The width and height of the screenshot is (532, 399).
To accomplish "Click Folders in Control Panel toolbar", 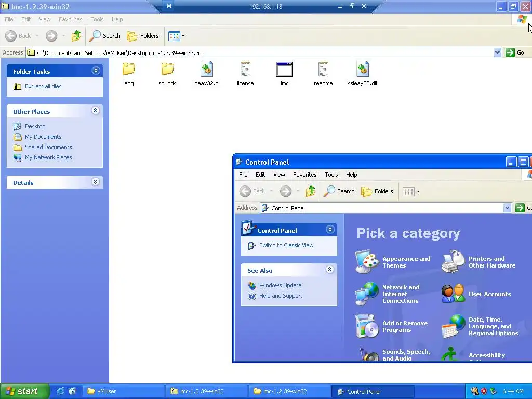I will (x=377, y=191).
